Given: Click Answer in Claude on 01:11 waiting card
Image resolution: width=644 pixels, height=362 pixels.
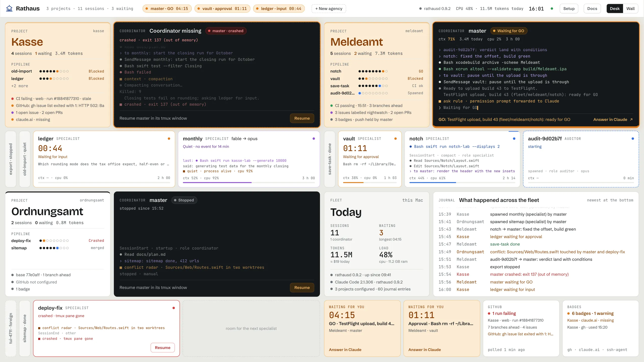Looking at the screenshot, I should click(425, 350).
